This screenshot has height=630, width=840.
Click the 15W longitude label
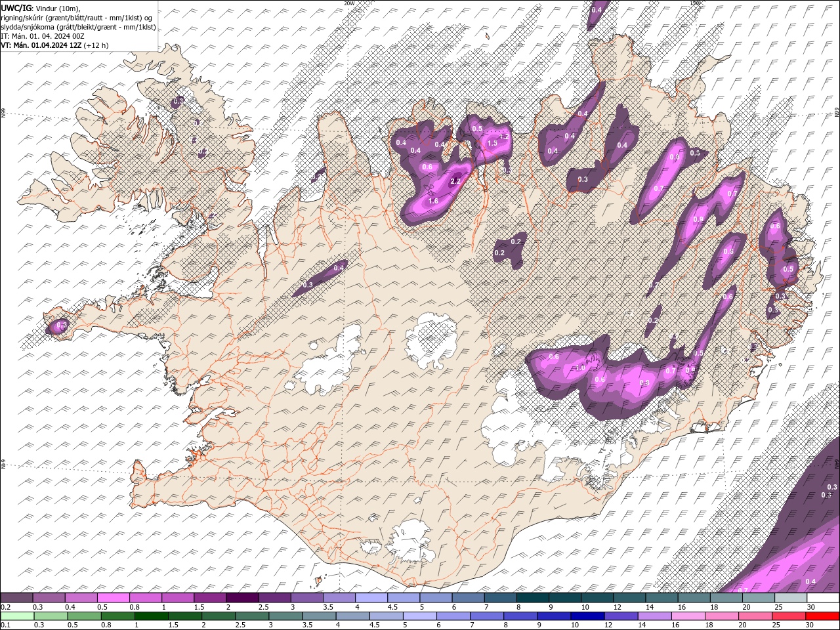click(x=696, y=3)
